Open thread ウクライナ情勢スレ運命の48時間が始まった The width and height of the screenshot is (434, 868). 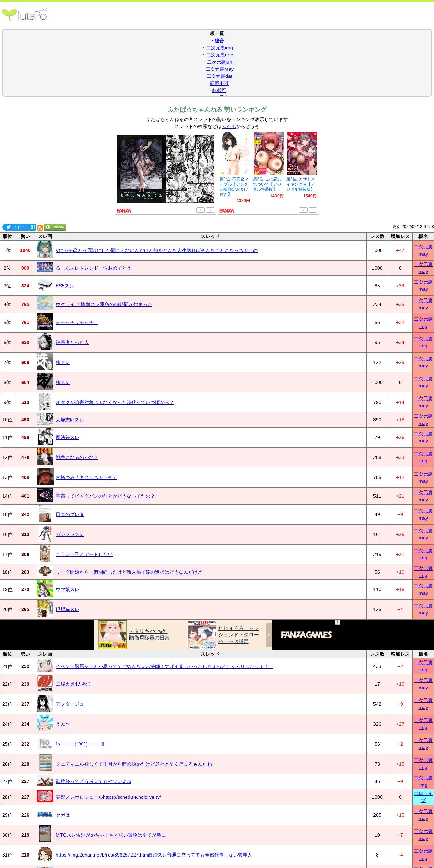click(x=104, y=304)
